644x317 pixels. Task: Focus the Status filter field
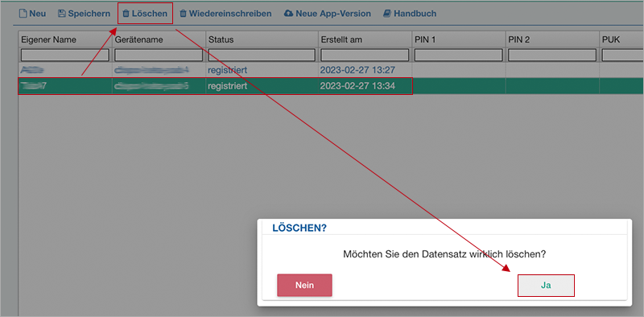click(262, 55)
